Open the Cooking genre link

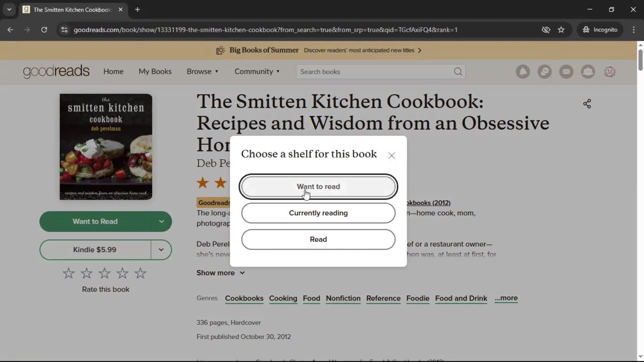click(283, 298)
